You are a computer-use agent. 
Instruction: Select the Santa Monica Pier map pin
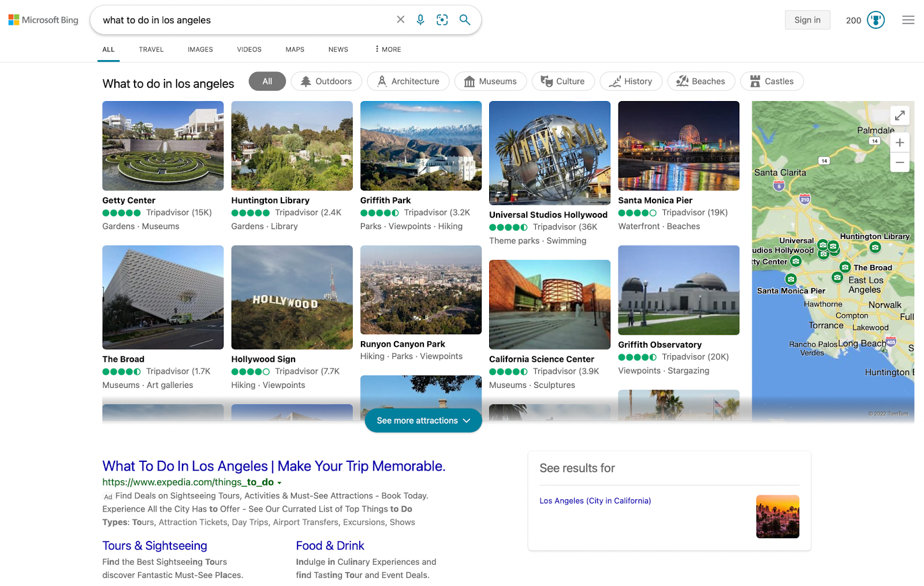[791, 279]
